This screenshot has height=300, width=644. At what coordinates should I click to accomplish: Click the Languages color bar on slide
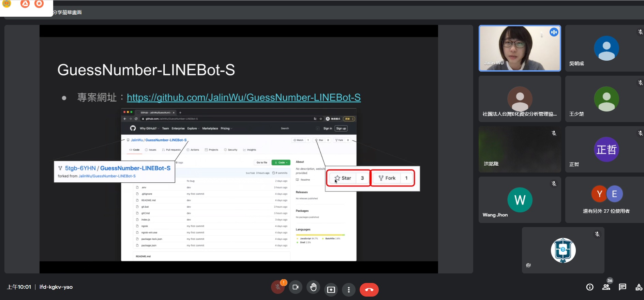point(320,235)
